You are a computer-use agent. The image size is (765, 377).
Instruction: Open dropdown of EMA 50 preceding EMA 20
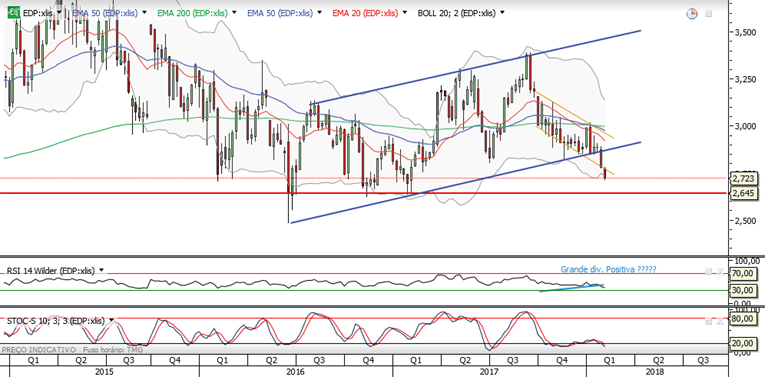pyautogui.click(x=320, y=13)
